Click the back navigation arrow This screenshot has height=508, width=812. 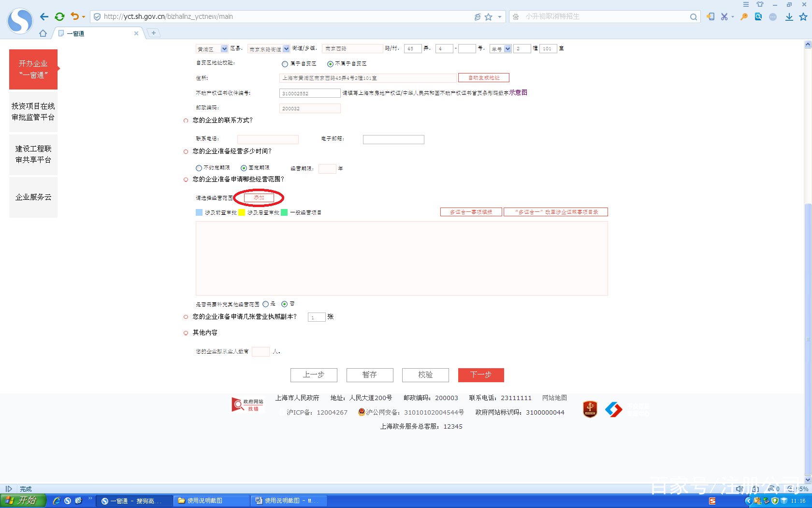pos(44,16)
